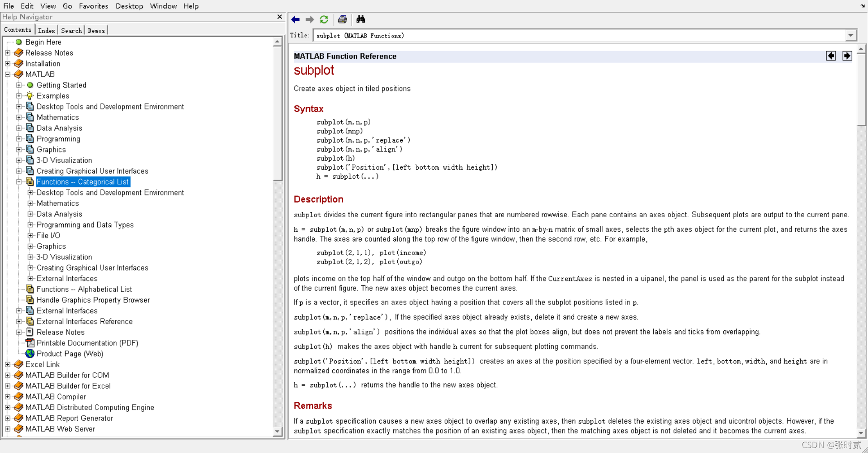The height and width of the screenshot is (453, 868).
Task: Click the MATLAB book icon
Action: pyautogui.click(x=19, y=74)
